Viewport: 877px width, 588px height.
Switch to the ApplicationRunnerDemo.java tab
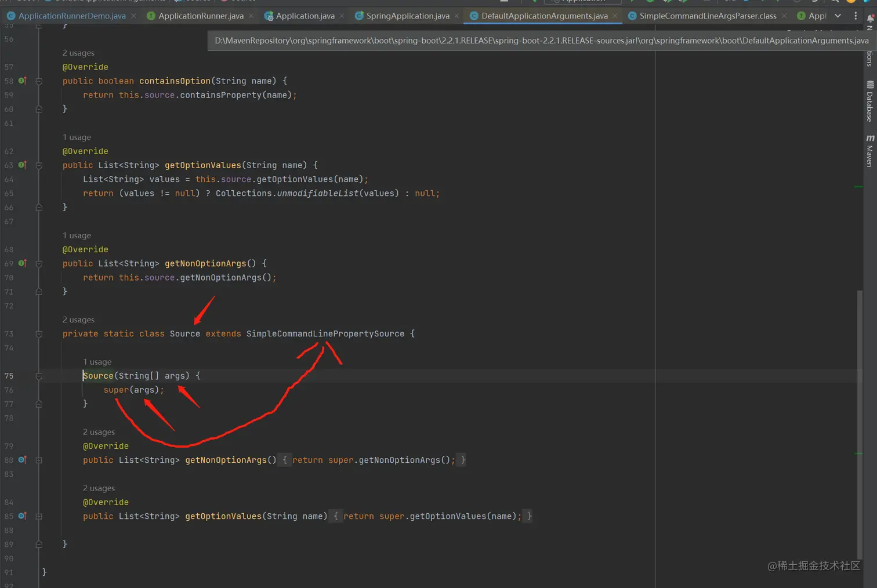[x=72, y=16]
